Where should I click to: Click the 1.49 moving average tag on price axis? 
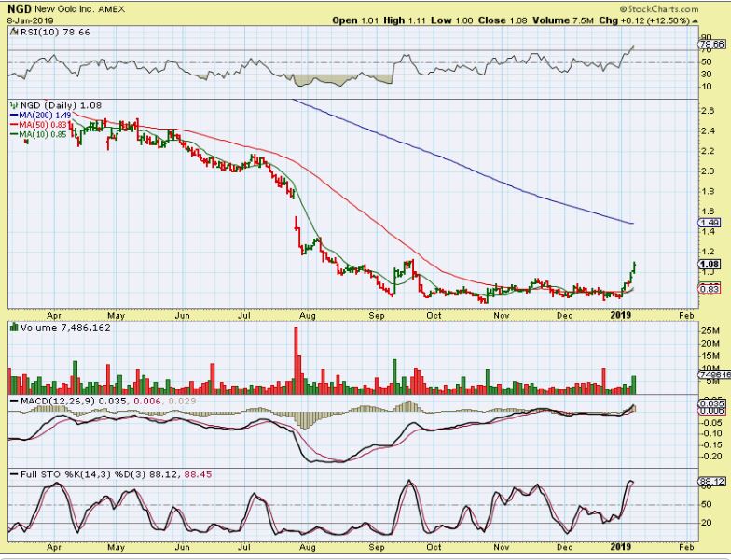pos(709,223)
